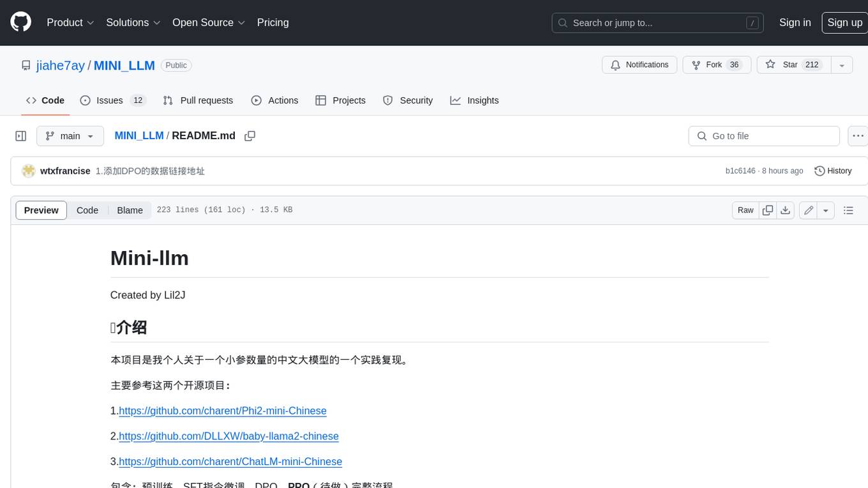Open the document outline
The width and height of the screenshot is (868, 488).
click(848, 210)
